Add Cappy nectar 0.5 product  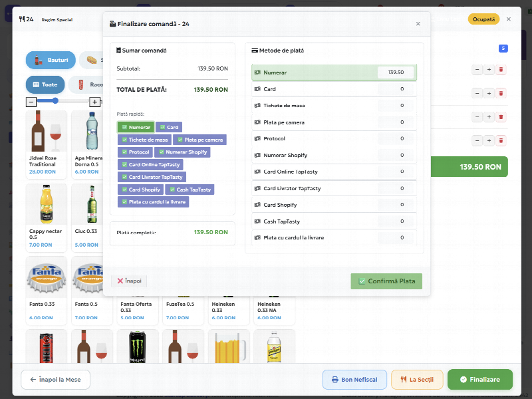47,217
